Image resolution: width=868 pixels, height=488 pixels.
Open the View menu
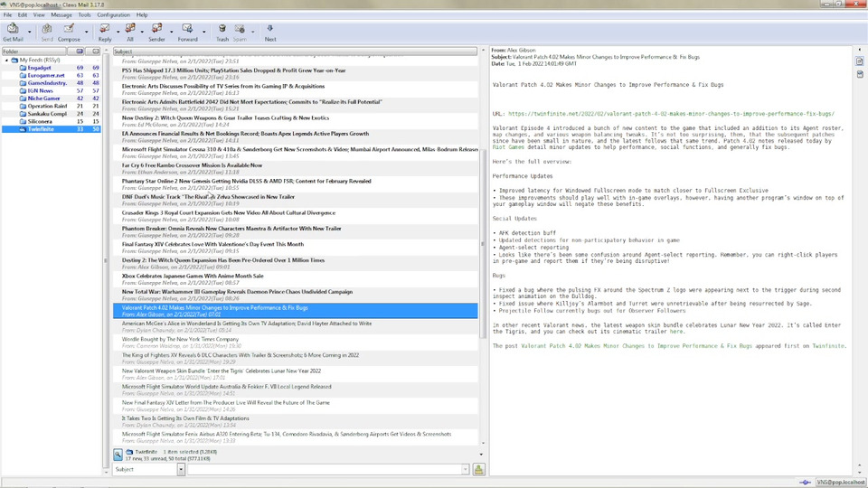[x=39, y=15]
